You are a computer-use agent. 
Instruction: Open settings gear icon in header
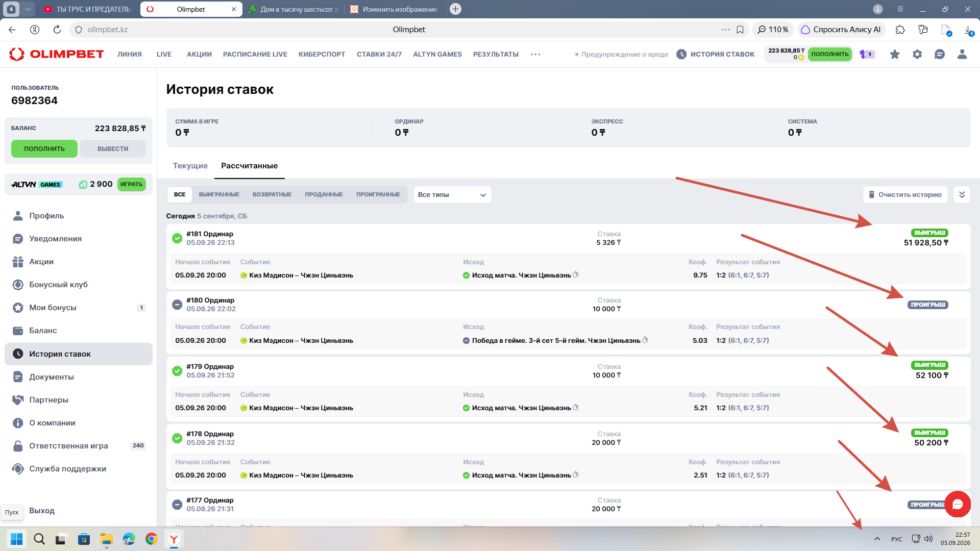tap(917, 54)
